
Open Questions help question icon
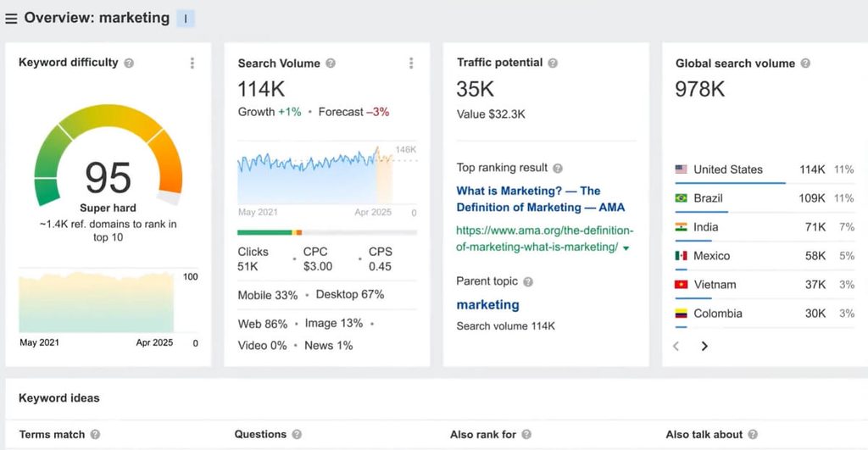point(297,435)
